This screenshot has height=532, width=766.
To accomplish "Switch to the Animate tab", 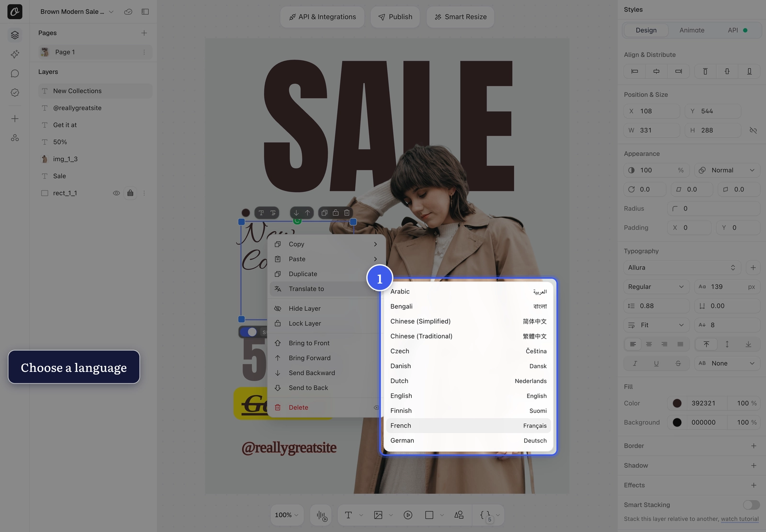I will [x=692, y=30].
